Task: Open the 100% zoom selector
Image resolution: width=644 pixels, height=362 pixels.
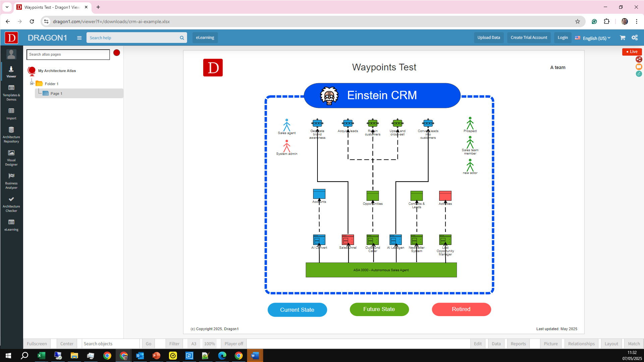Action: tap(210, 344)
